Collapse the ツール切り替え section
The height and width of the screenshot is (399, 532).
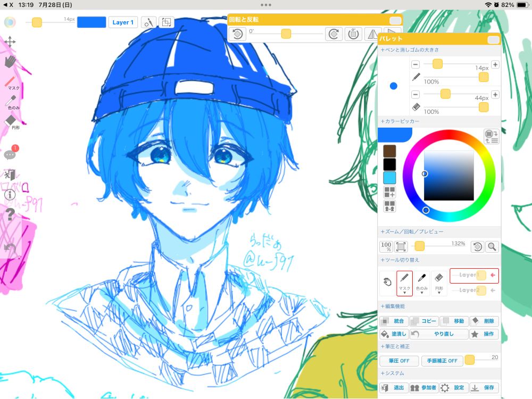point(400,260)
